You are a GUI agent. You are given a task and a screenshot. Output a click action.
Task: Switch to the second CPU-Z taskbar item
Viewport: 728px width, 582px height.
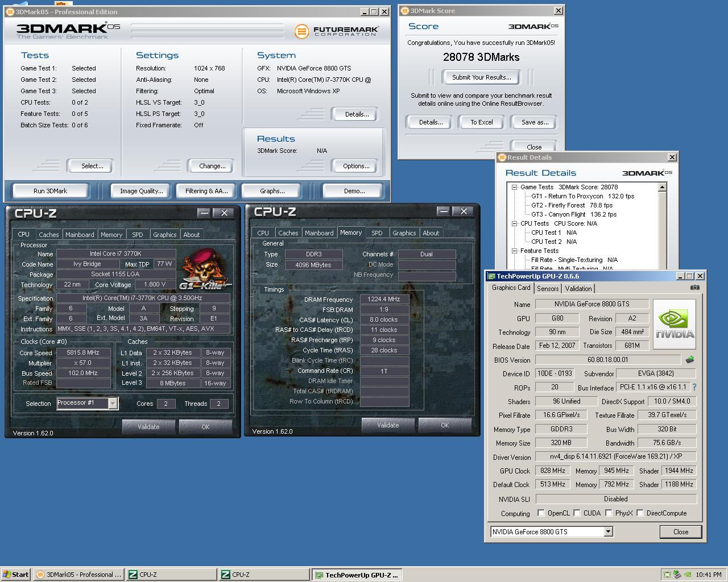[264, 575]
